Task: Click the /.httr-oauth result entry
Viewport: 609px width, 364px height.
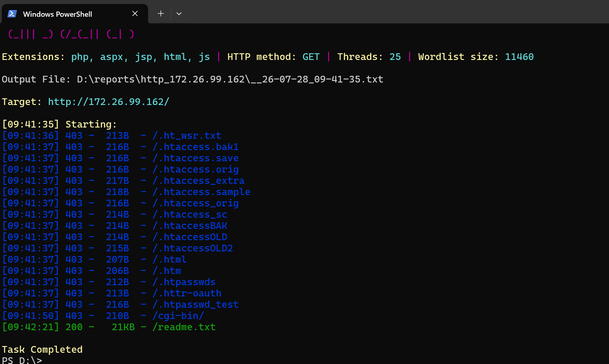Action: (x=187, y=293)
